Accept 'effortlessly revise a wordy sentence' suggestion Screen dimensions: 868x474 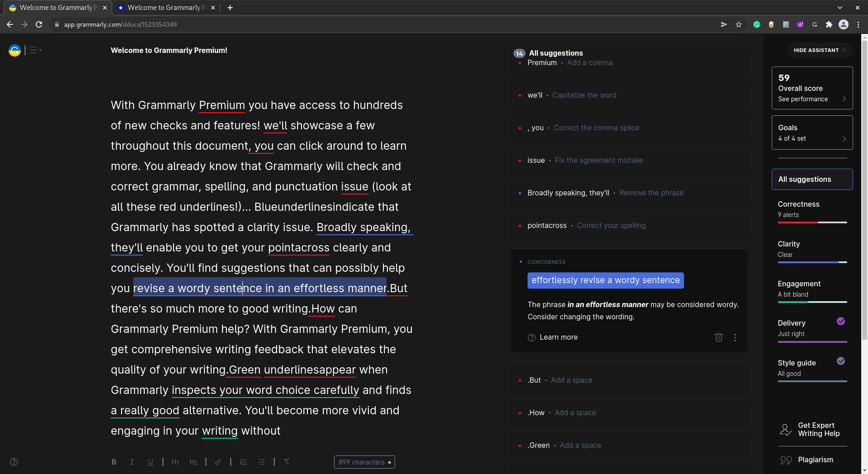pyautogui.click(x=605, y=280)
